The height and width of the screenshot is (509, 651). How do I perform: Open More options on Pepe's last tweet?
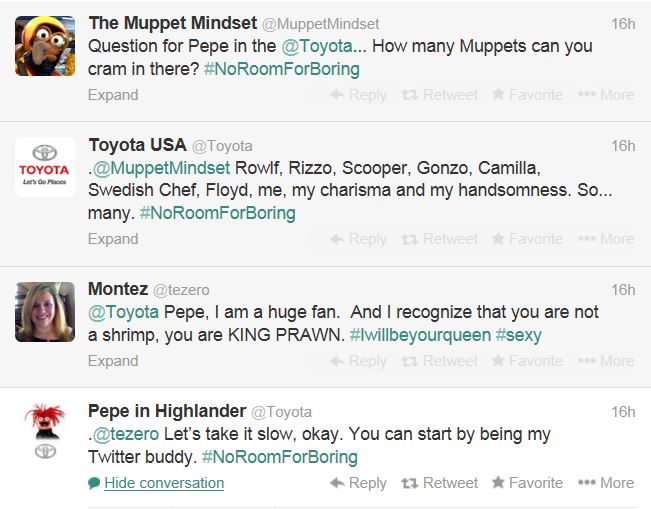(606, 482)
